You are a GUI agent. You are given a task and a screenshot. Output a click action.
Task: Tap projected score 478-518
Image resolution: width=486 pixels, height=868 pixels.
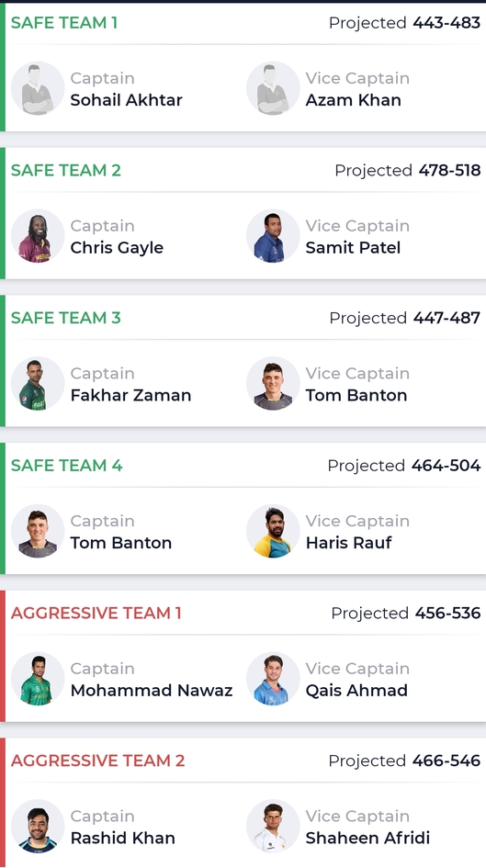pos(449,171)
